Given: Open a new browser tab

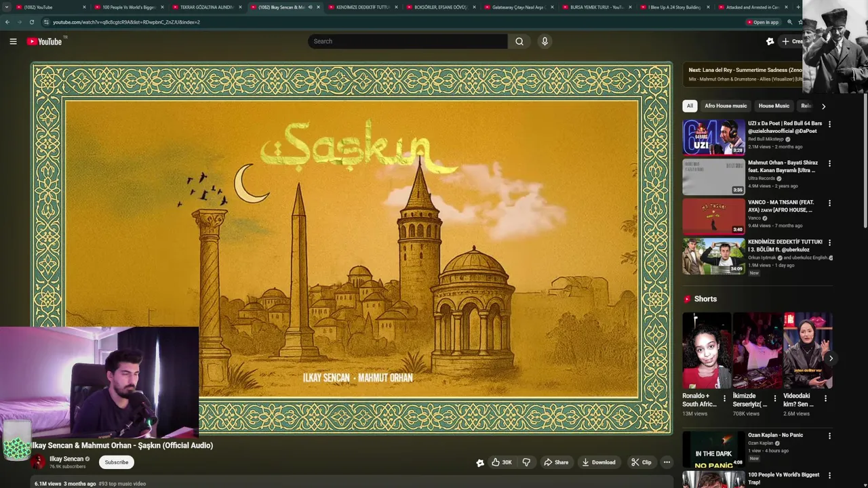Looking at the screenshot, I should 798,7.
